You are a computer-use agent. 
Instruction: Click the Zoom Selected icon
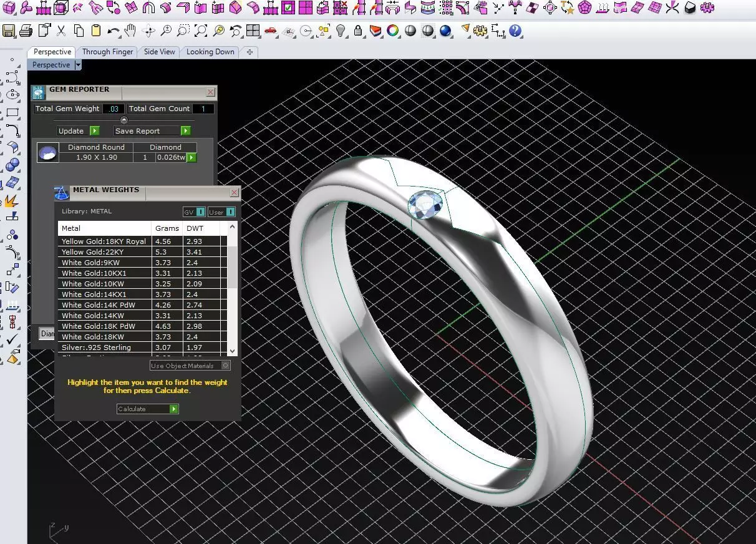[x=218, y=31]
